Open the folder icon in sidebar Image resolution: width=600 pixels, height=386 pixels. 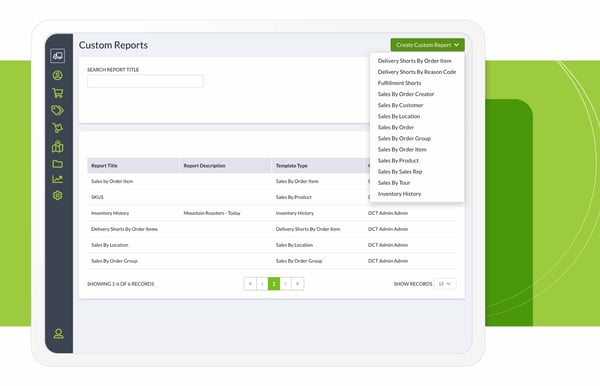57,164
